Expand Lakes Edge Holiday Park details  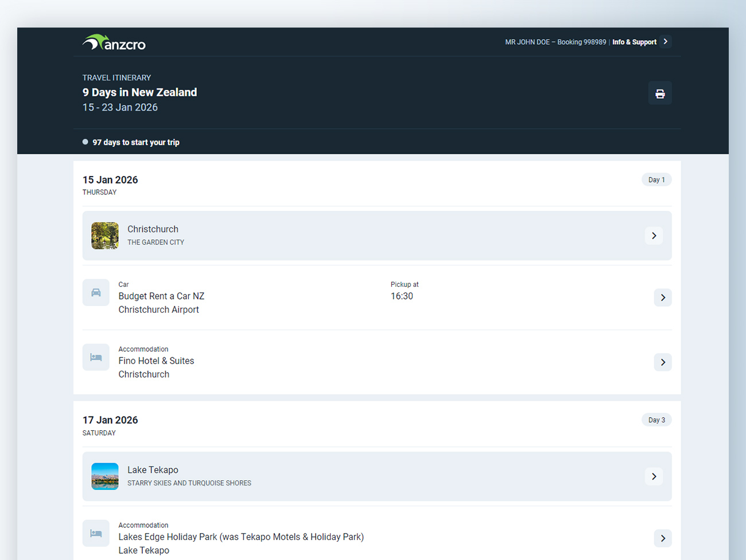click(x=663, y=538)
